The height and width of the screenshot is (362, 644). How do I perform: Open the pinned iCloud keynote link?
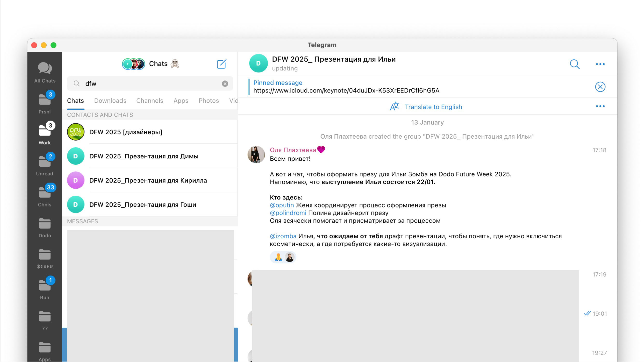[x=346, y=91]
